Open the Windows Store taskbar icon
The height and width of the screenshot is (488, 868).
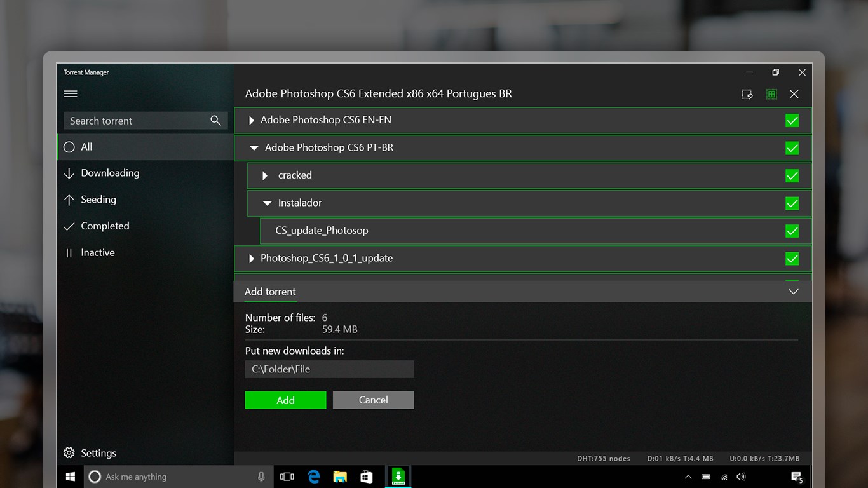coord(367,477)
